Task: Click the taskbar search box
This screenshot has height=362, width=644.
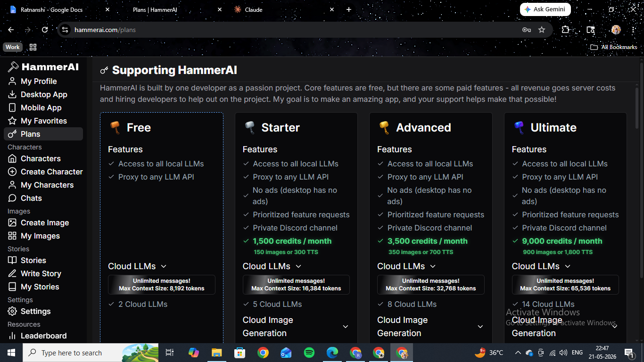Action: coord(91,353)
